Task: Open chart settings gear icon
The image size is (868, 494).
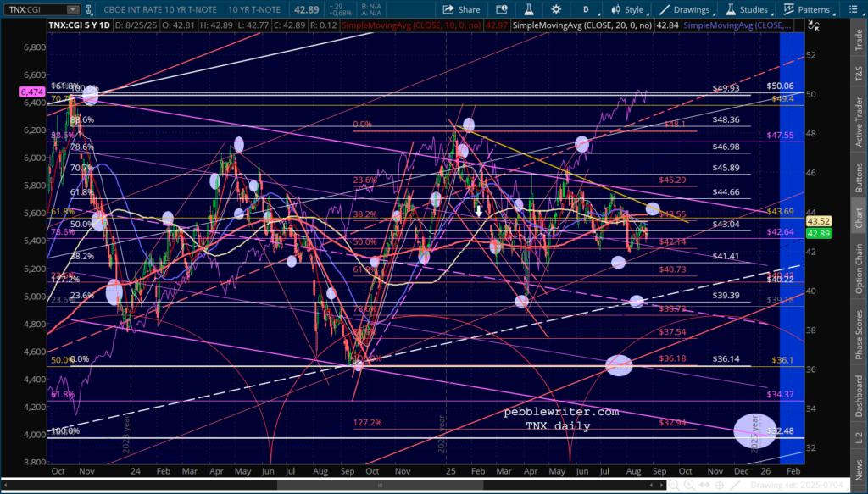Action: coord(556,9)
